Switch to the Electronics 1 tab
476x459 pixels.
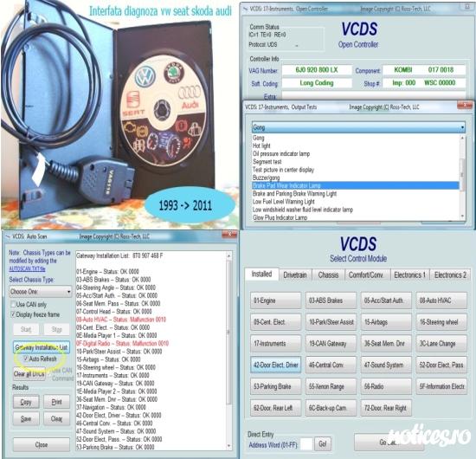coord(409,275)
